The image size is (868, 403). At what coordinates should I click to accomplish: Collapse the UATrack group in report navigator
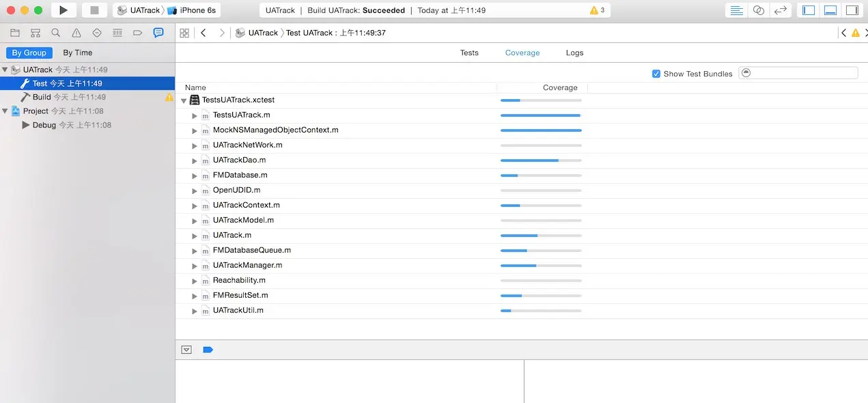point(5,70)
